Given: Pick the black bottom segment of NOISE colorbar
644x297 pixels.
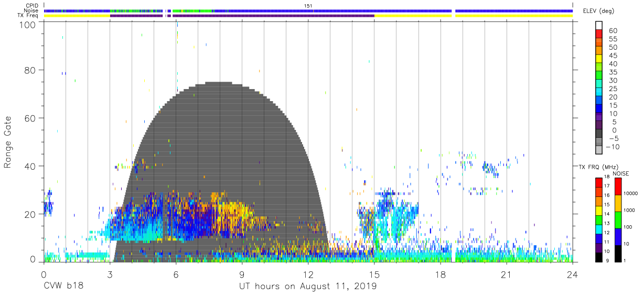Looking at the screenshot, I should tap(617, 252).
